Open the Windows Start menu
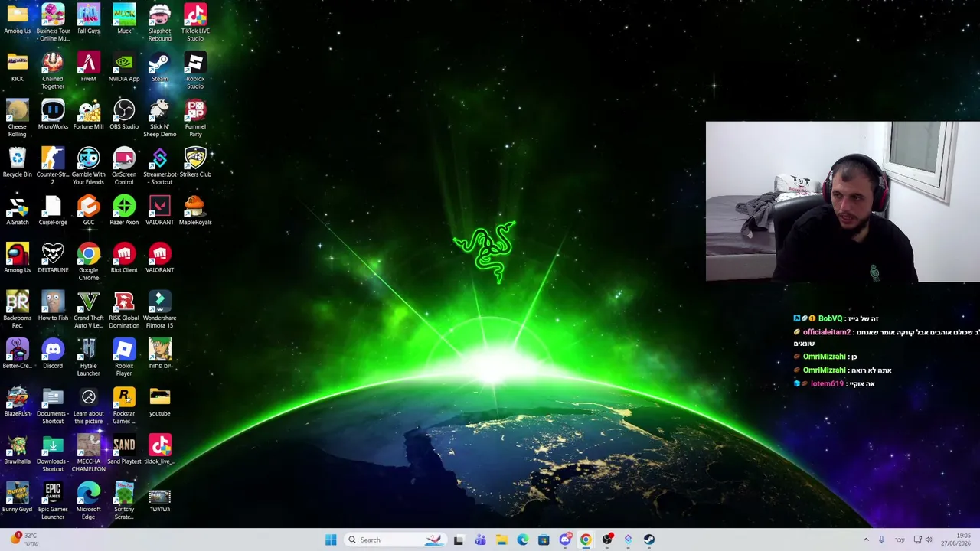This screenshot has width=980, height=551. [x=331, y=540]
